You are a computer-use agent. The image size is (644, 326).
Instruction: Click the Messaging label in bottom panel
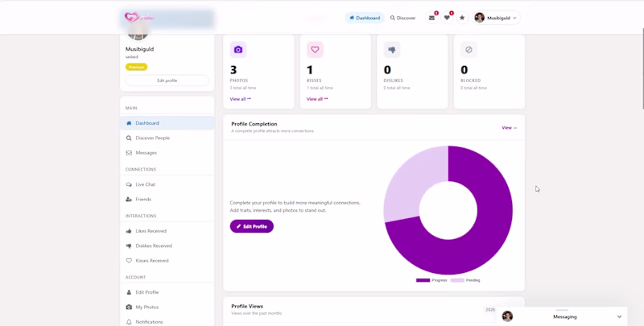[x=565, y=317]
